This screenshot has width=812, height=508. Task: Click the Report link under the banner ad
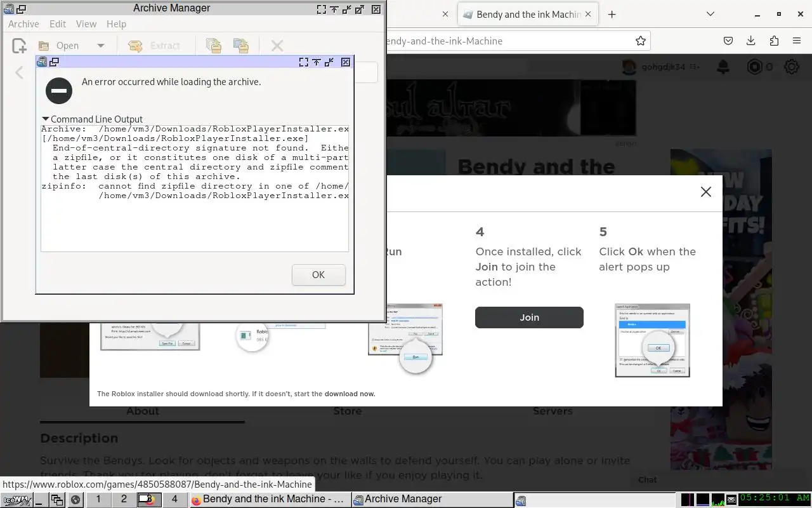(x=626, y=144)
